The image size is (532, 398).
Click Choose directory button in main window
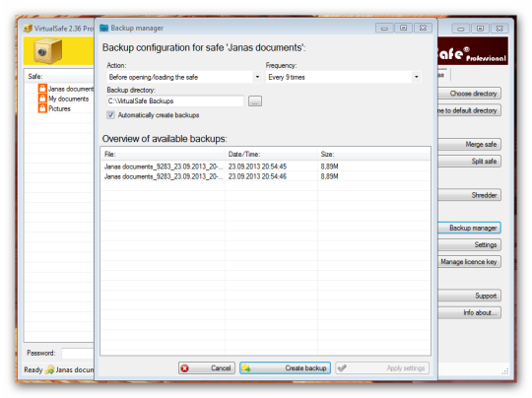click(x=470, y=94)
